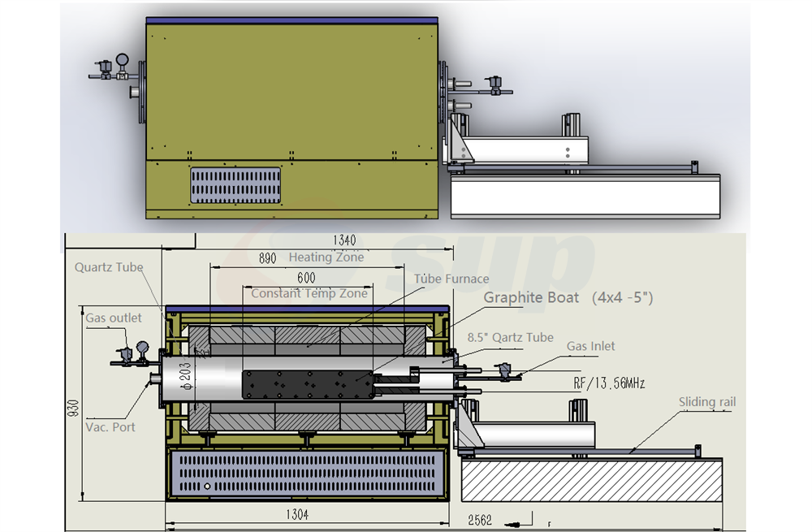Screen dimensions: 812x532
Task: Click the "Gas Inlet" label
Action: (x=591, y=346)
